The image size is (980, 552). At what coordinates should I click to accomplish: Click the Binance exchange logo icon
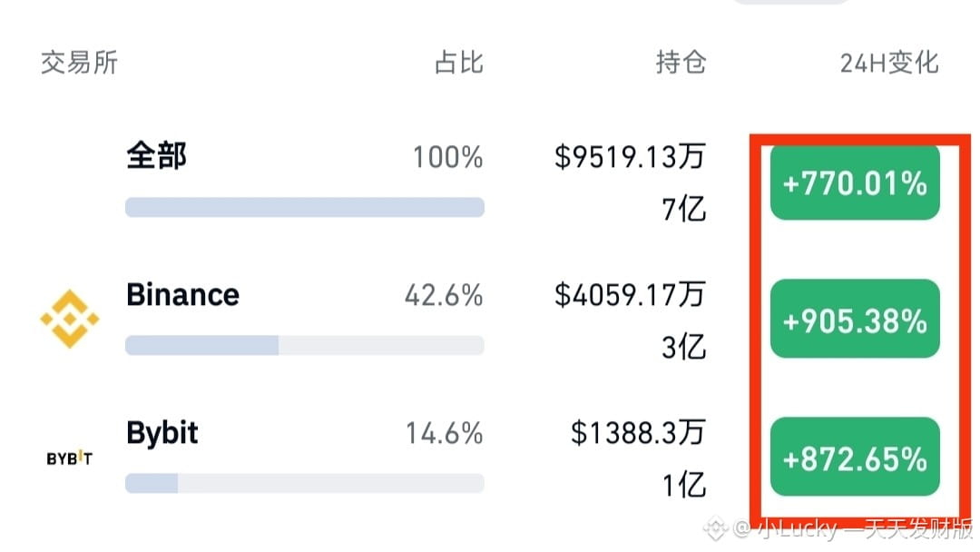[x=69, y=319]
